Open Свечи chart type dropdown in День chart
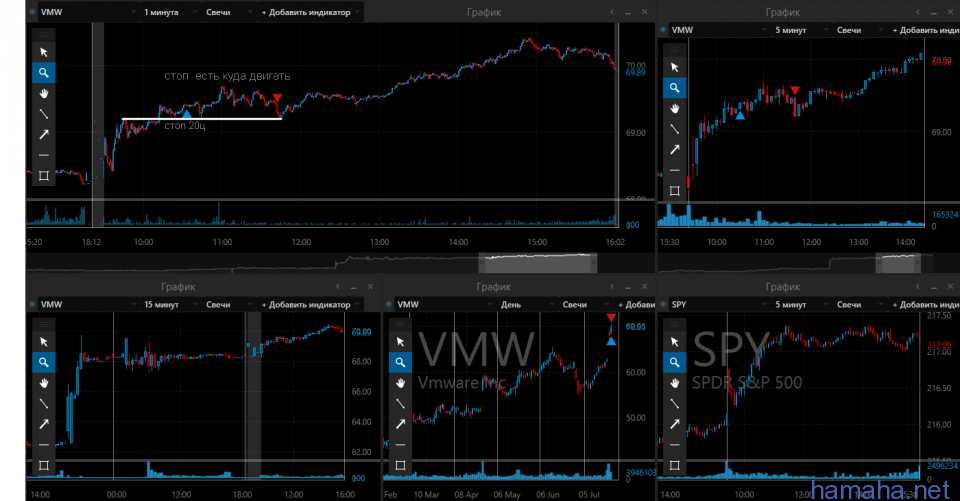Viewport: 960px width, 501px height. [585, 304]
